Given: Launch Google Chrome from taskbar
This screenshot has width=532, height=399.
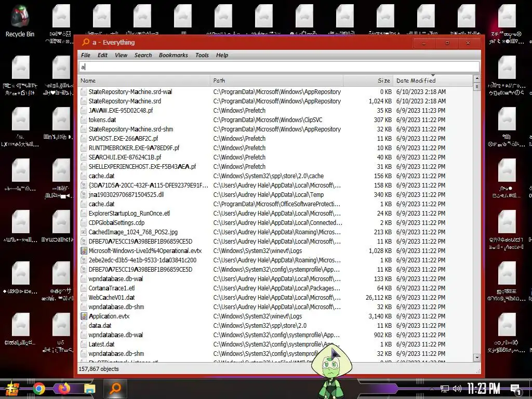Looking at the screenshot, I should click(x=39, y=389).
